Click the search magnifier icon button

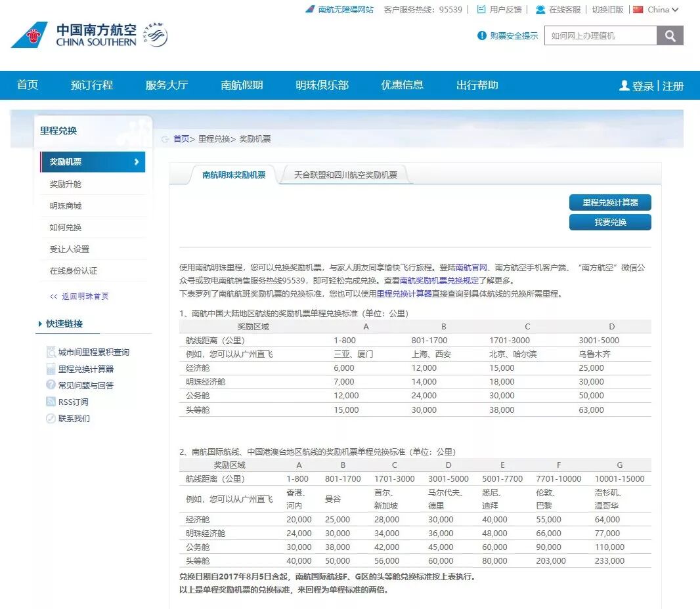point(670,35)
